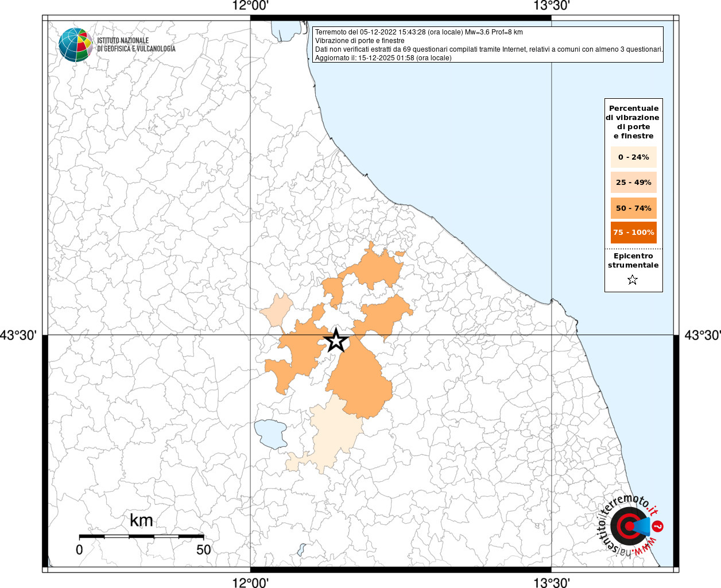Screen dimensions: 721x588
Task: Select the 25 - 49% legend swatch
Action: coord(633,182)
